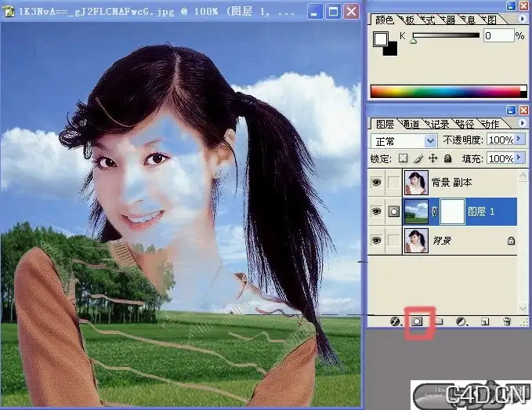The image size is (532, 410).
Task: Click the document file icon in title bar
Action: pyautogui.click(x=9, y=12)
